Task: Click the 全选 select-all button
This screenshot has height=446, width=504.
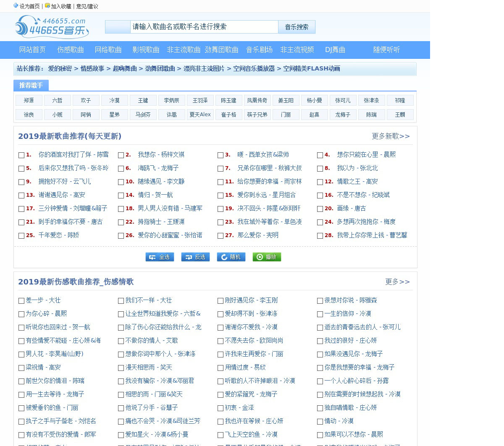Action: coord(160,257)
